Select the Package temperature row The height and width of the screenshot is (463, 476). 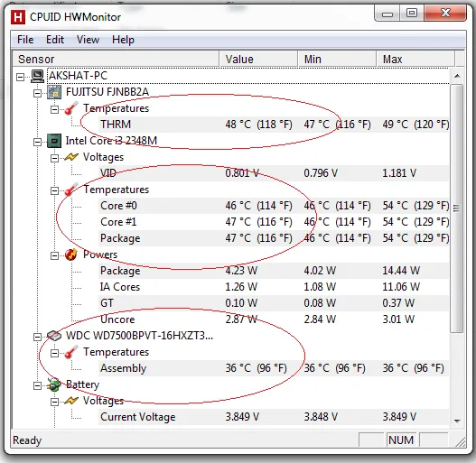coord(273,238)
